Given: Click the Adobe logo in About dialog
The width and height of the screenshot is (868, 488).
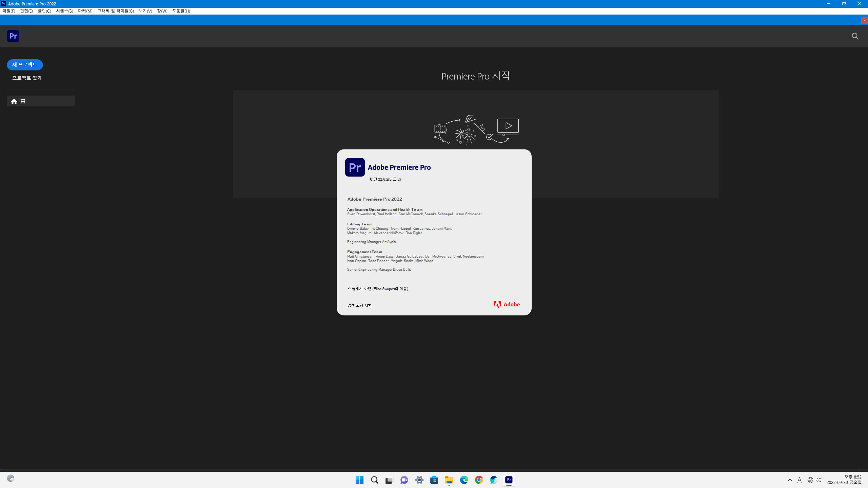Looking at the screenshot, I should (507, 304).
